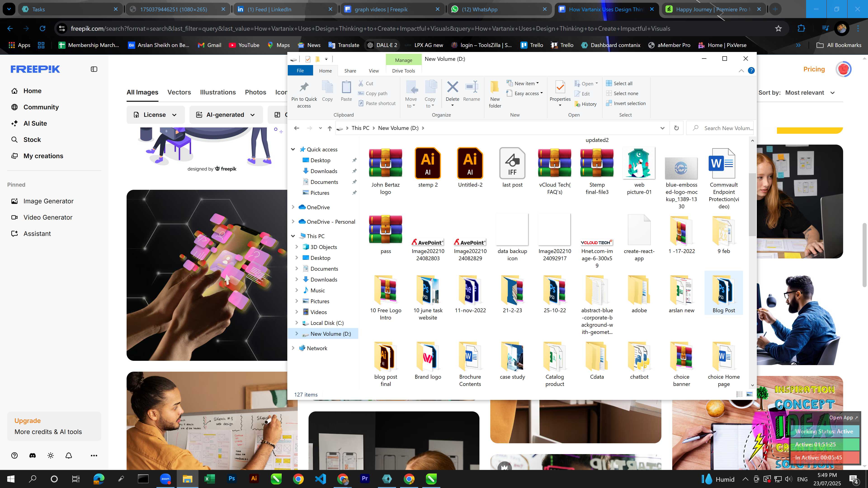Expand the Network tree node
This screenshot has height=488, width=868.
pos(293,348)
